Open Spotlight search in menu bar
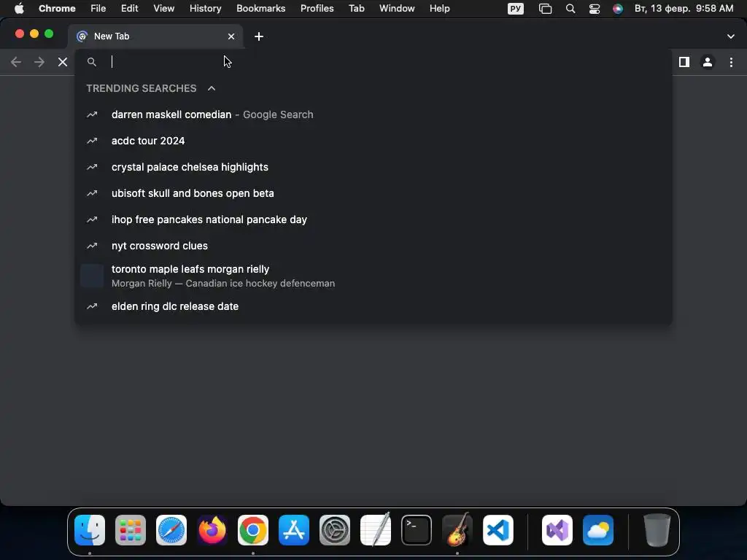The height and width of the screenshot is (560, 747). coord(570,9)
